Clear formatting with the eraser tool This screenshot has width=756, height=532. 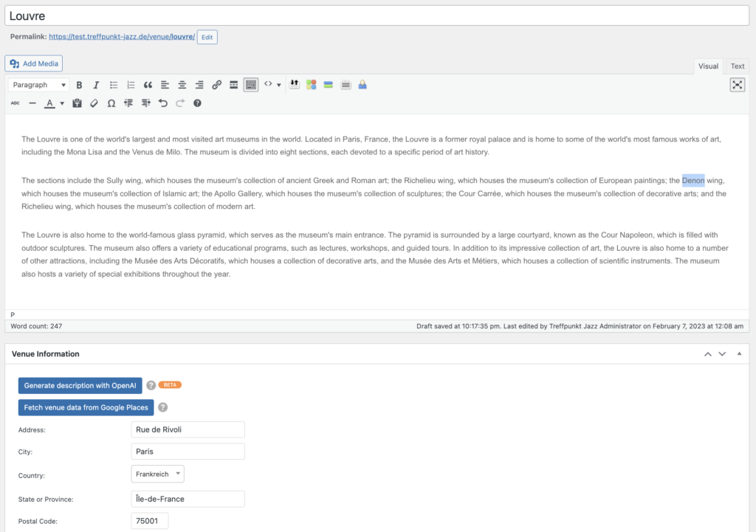[x=94, y=103]
